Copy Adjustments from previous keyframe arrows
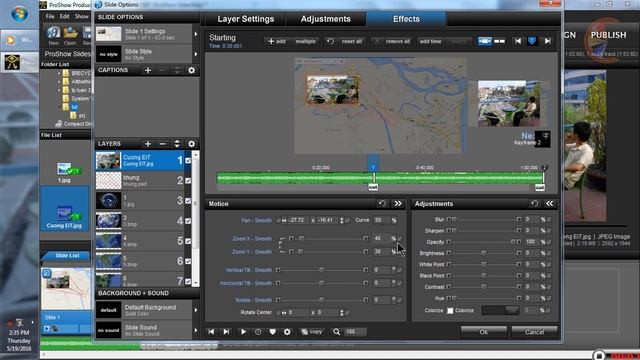Viewport: 640px width, 360px height. (x=549, y=204)
